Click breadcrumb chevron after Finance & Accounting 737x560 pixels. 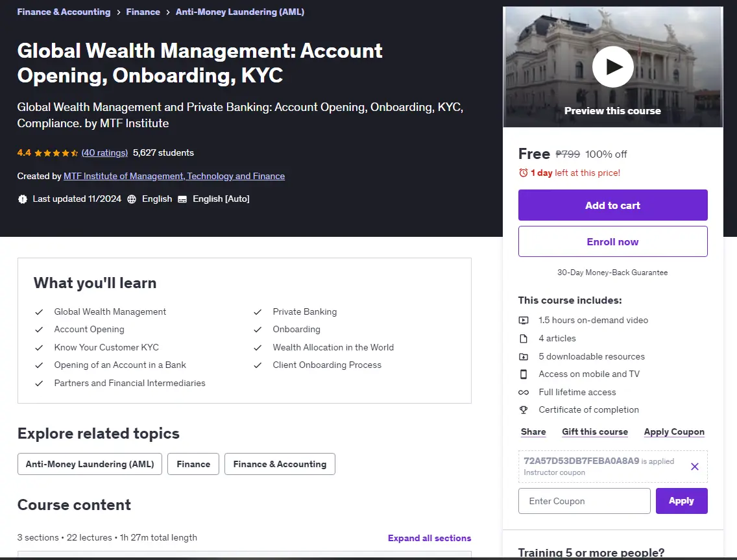click(119, 12)
